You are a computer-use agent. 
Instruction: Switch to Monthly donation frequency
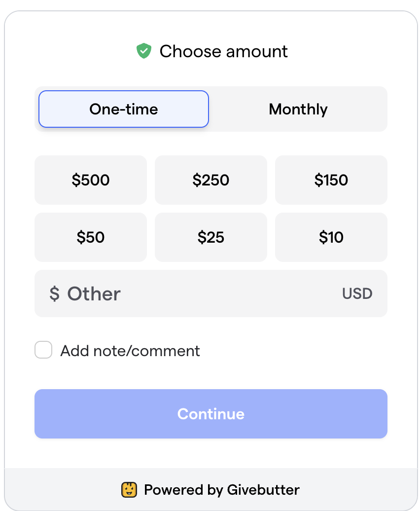coord(298,109)
